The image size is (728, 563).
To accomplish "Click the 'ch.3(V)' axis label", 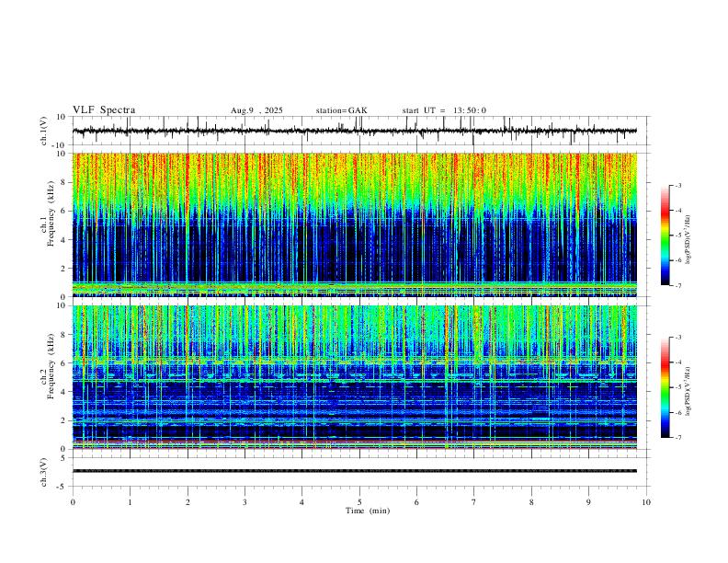I will coord(44,473).
